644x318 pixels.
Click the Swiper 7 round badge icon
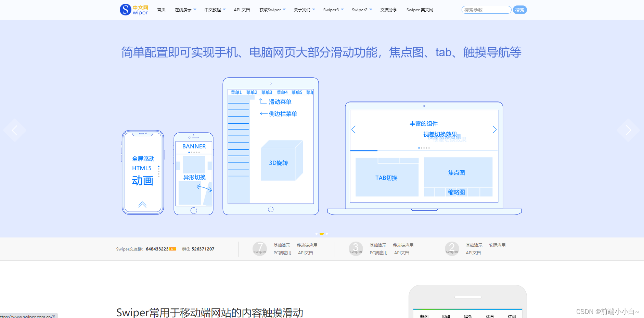(260, 249)
